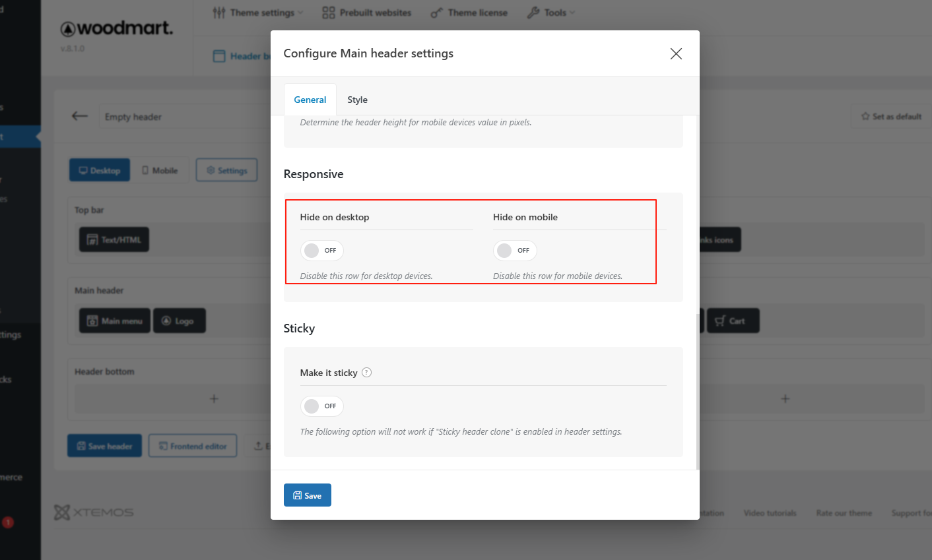Screen dimensions: 932x560
Task: Save the main header settings
Action: click(x=307, y=495)
